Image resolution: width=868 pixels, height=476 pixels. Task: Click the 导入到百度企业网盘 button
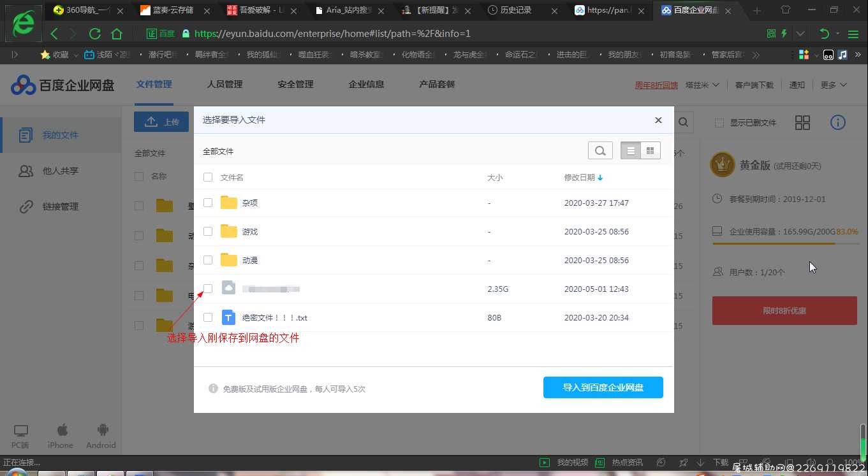click(603, 387)
